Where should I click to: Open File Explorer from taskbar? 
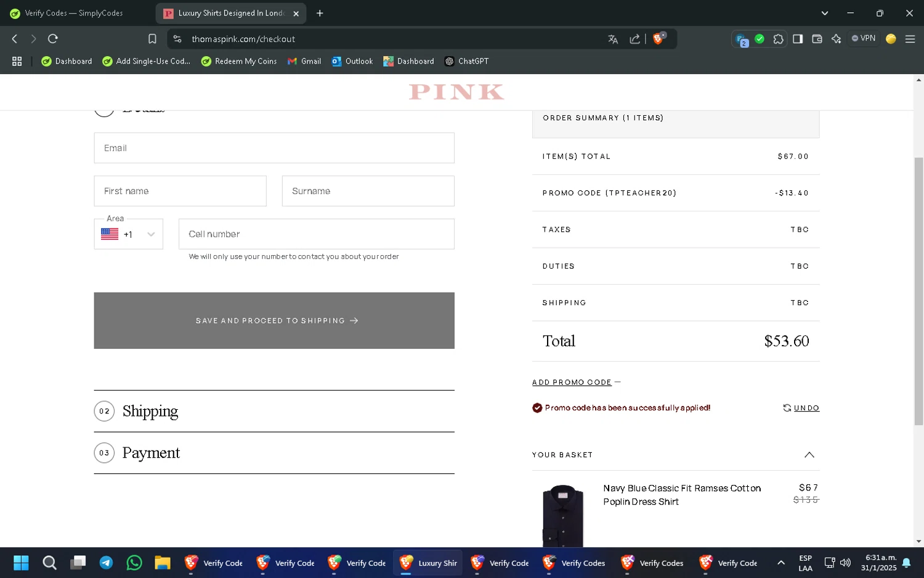[x=163, y=563]
